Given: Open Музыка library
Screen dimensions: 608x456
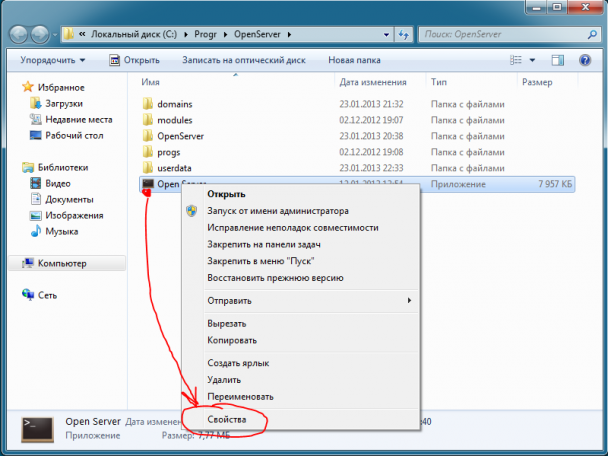Looking at the screenshot, I should (54, 231).
